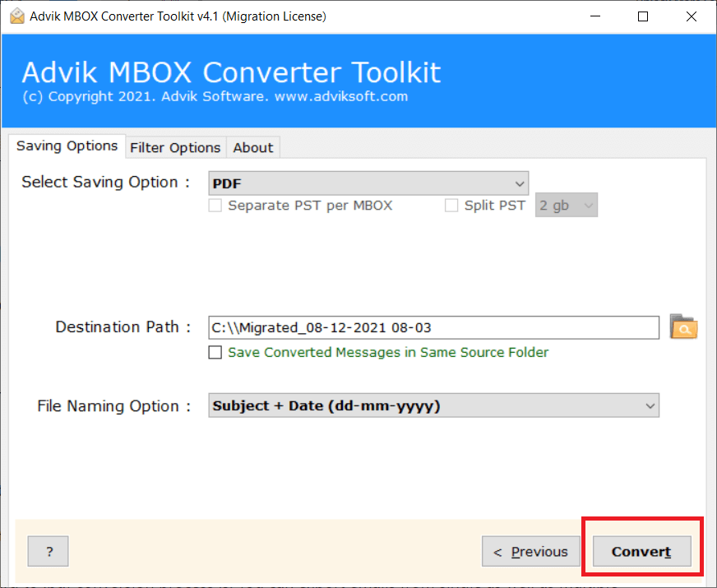Enable Separate PST per MBOX checkbox
Viewport: 717px width, 588px height.
pos(215,206)
